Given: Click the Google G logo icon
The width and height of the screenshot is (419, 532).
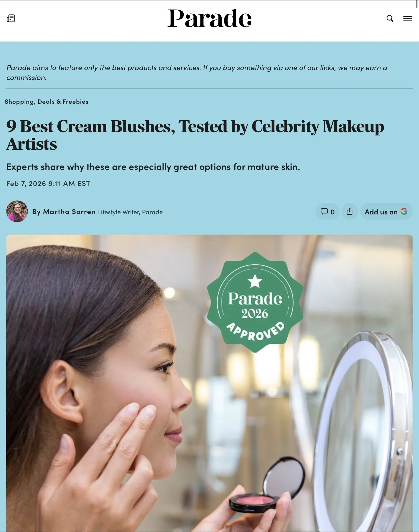Looking at the screenshot, I should pyautogui.click(x=404, y=211).
